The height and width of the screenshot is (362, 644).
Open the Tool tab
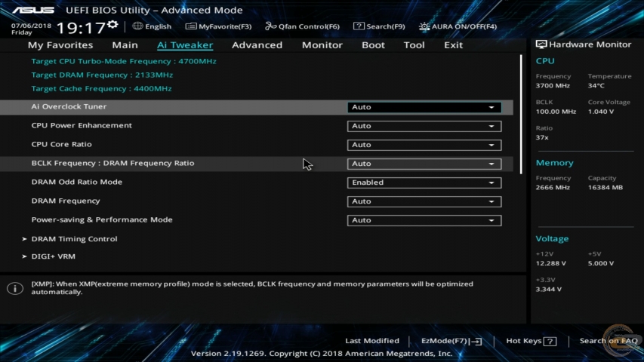point(414,45)
